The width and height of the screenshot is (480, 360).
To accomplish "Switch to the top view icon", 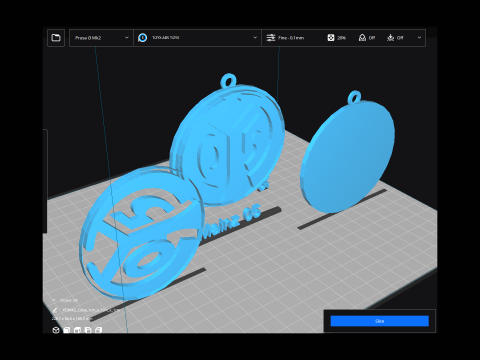I will 77,330.
